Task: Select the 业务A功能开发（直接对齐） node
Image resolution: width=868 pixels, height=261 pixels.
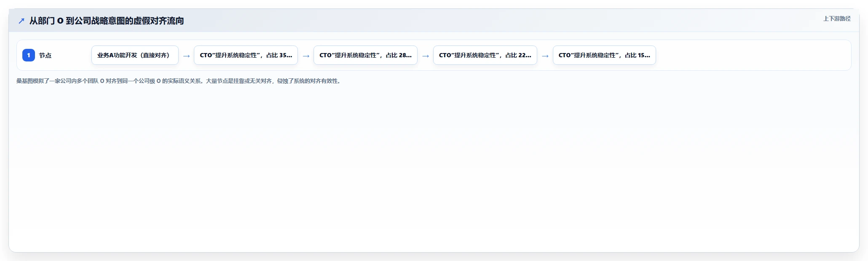Action: point(135,55)
